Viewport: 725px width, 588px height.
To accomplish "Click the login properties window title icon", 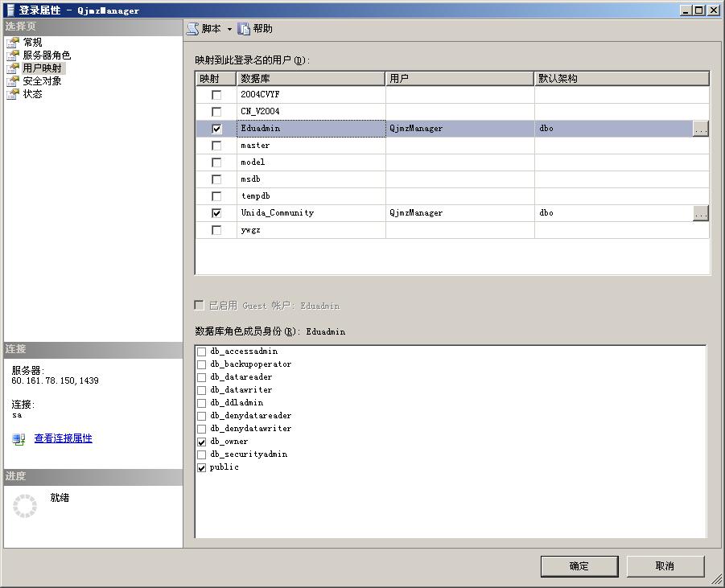I will tap(9, 10).
